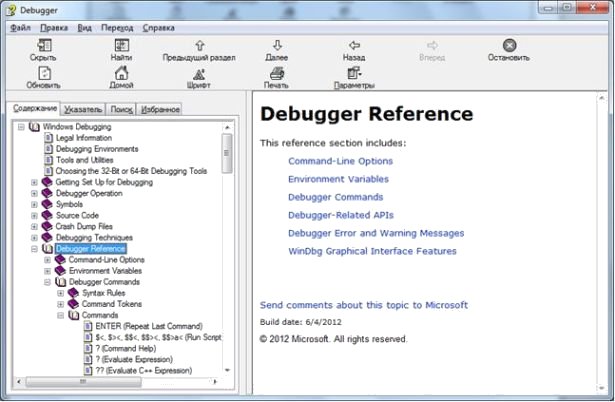Go to Предыдущий раздел (previous section)
Image resolution: width=615 pixels, height=402 pixels.
[199, 45]
